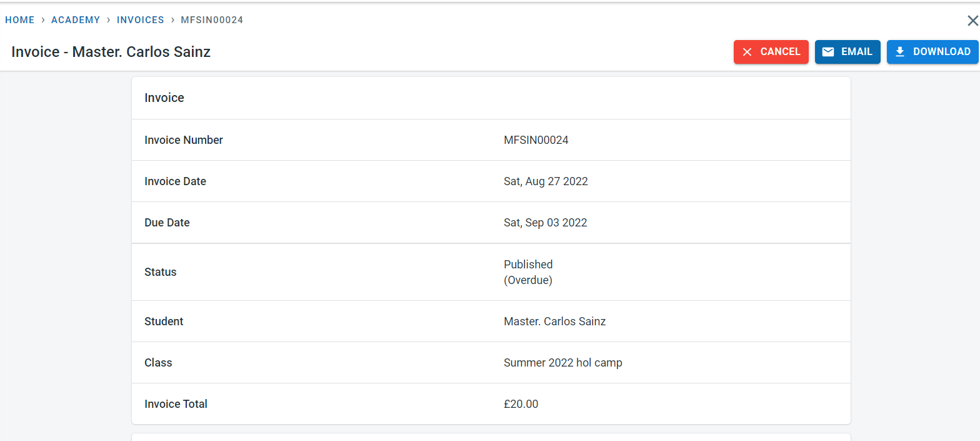Open the ACADEMY breadcrumb link
This screenshot has height=441, width=980.
(76, 20)
